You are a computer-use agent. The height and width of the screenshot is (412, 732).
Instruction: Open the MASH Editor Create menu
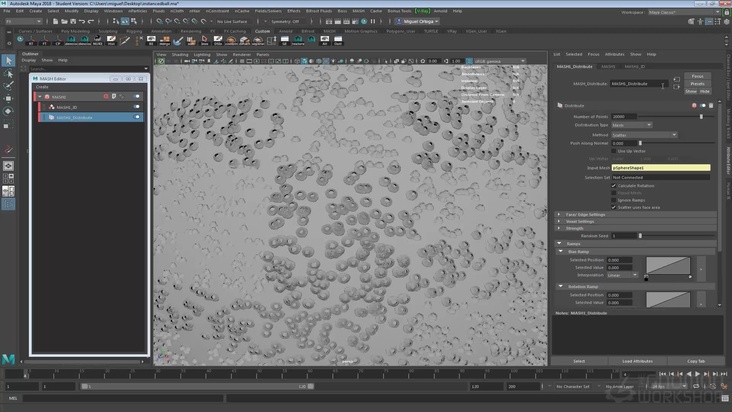[x=42, y=87]
